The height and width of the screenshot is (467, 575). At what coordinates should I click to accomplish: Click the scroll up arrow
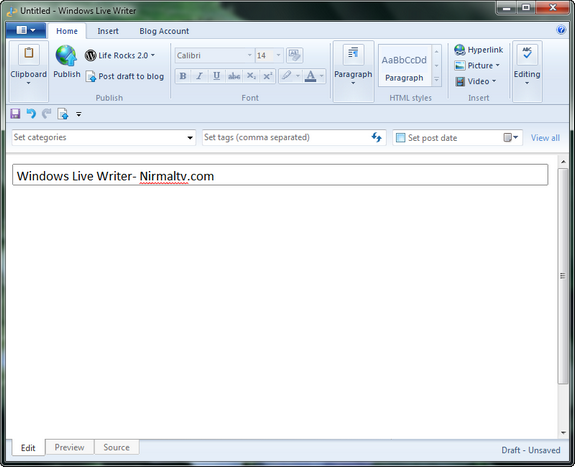(x=563, y=161)
